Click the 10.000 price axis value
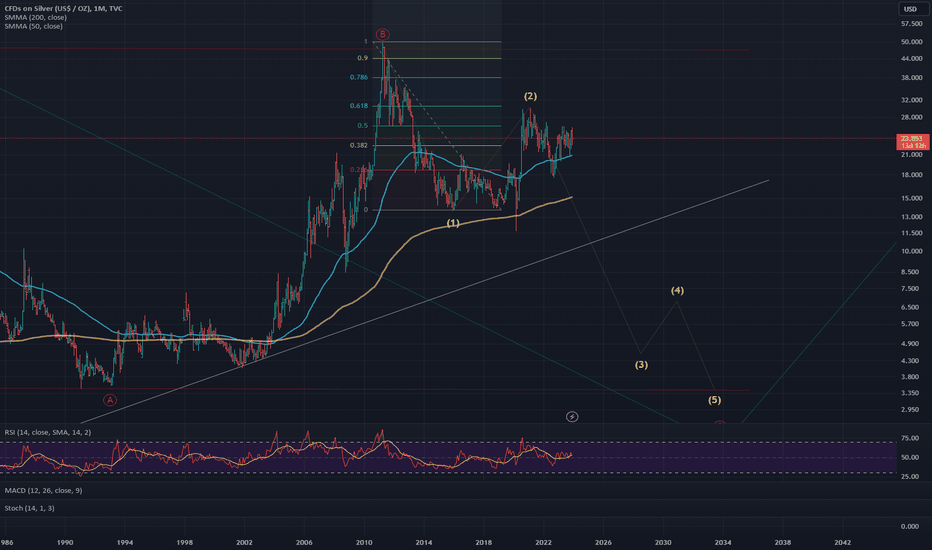Viewport: 932px width, 550px height. point(912,251)
